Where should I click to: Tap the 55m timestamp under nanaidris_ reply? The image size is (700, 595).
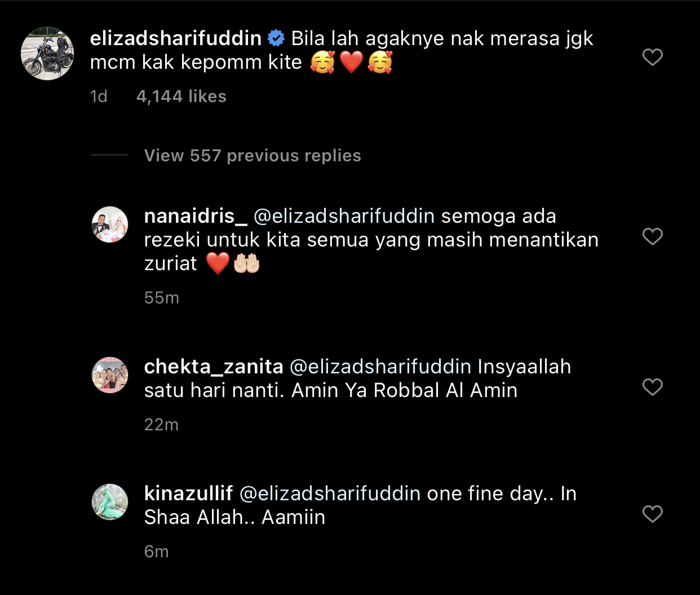point(162,298)
